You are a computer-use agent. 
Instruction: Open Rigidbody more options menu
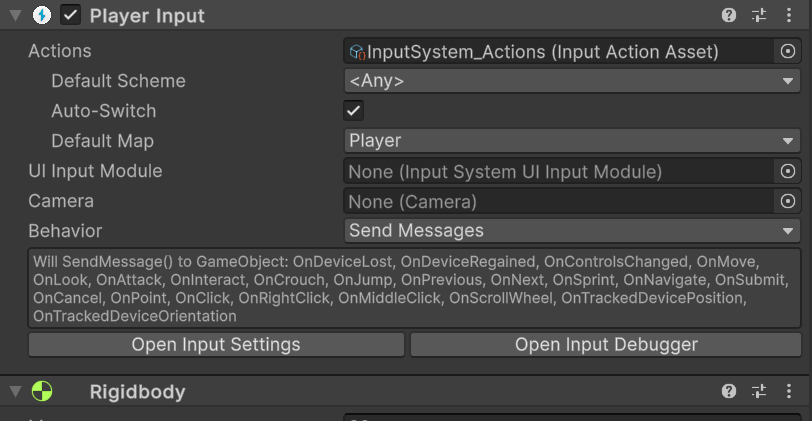(x=787, y=391)
